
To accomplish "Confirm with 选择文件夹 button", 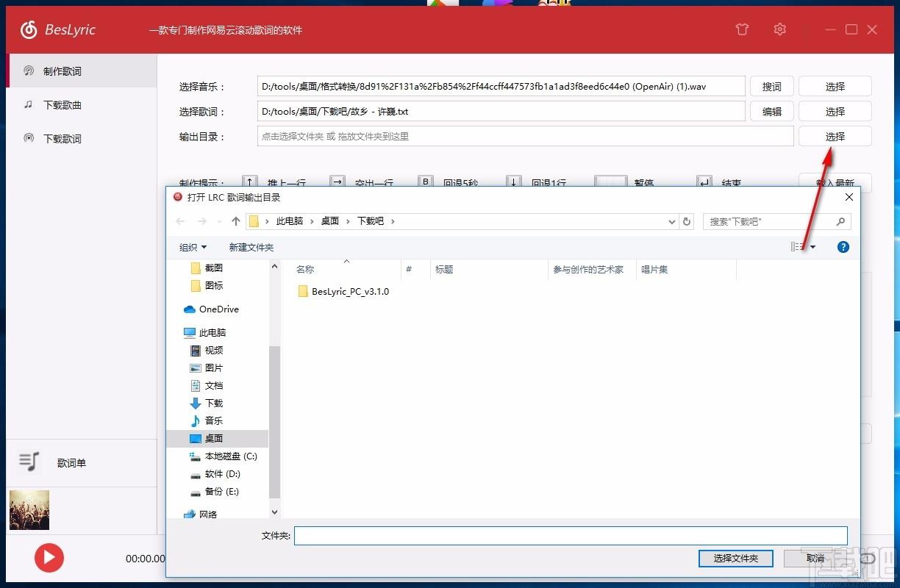I will 735,559.
